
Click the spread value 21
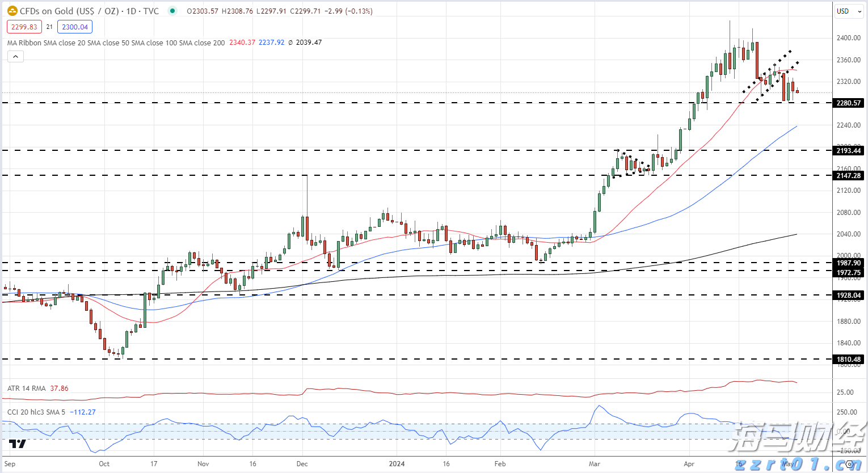pyautogui.click(x=49, y=27)
